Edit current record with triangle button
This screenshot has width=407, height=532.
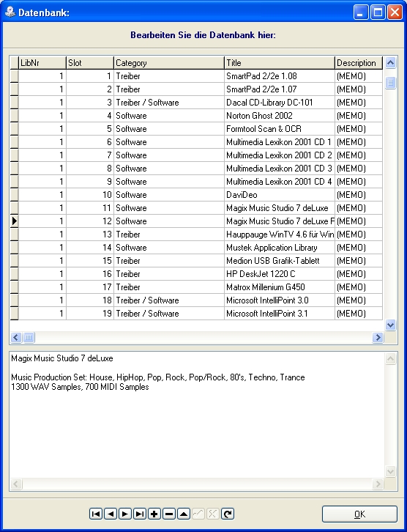pos(183,514)
